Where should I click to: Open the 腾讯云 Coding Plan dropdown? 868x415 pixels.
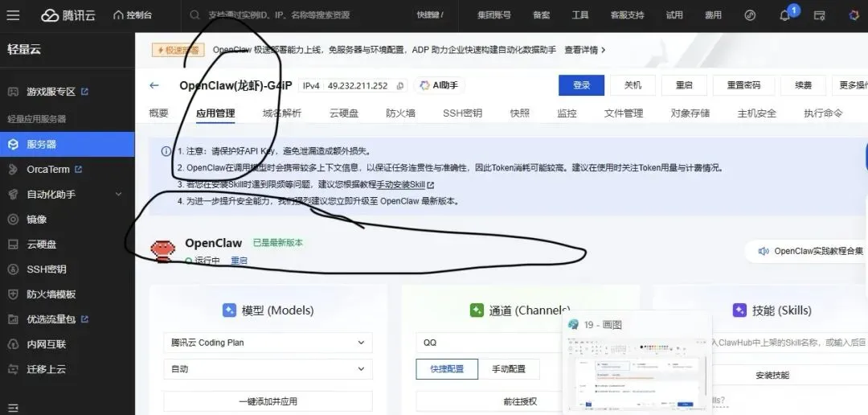[x=268, y=343]
